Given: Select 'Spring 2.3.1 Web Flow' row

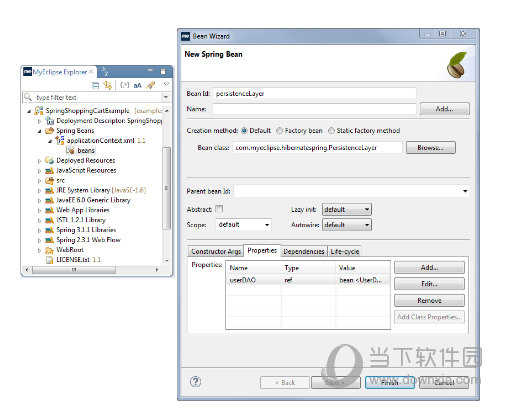Looking at the screenshot, I should [88, 240].
